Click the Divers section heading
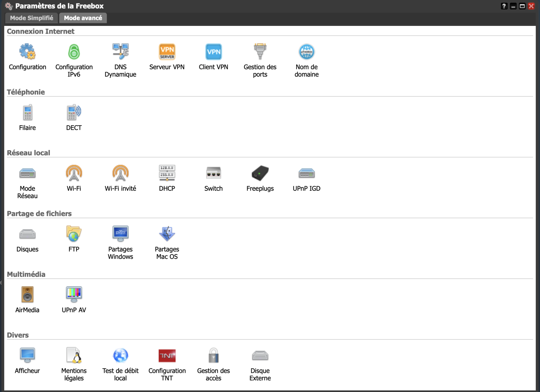 (18, 335)
